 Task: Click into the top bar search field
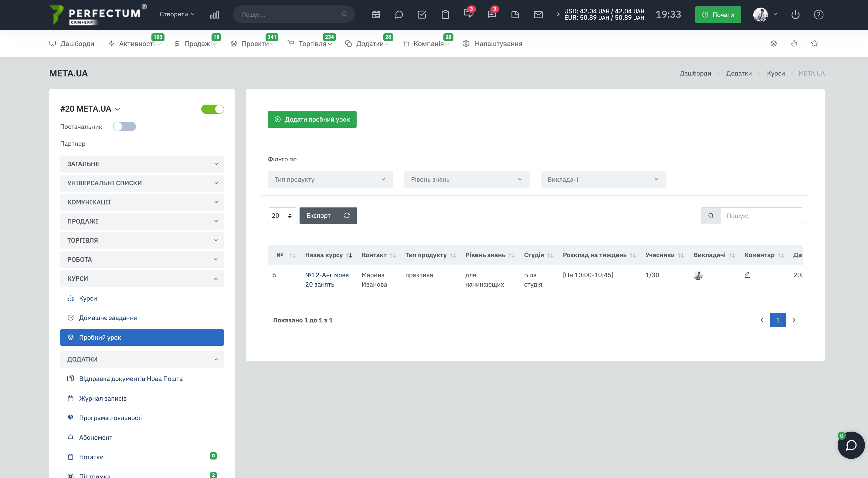(x=293, y=14)
